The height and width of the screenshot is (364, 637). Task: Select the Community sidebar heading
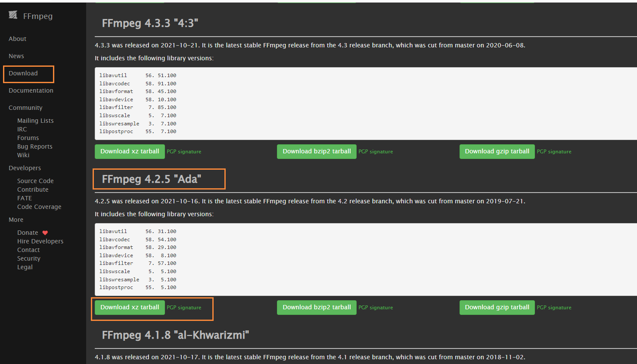pyautogui.click(x=25, y=108)
